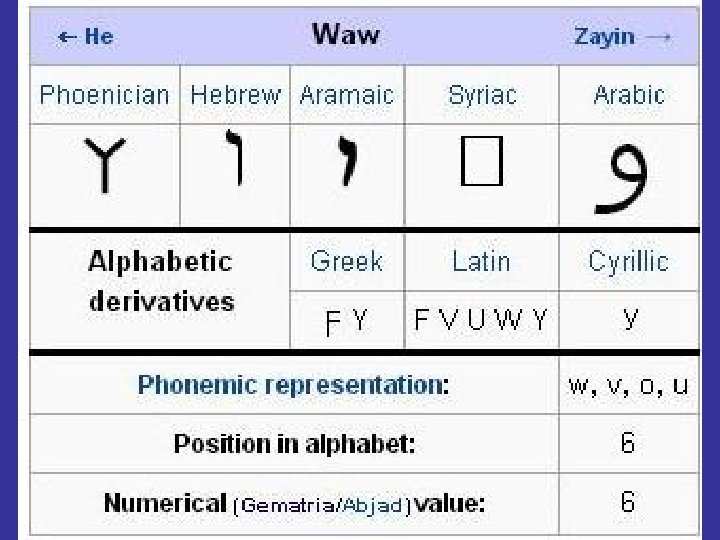The height and width of the screenshot is (540, 720).
Task: Click the Waw title heading
Action: pyautogui.click(x=346, y=34)
